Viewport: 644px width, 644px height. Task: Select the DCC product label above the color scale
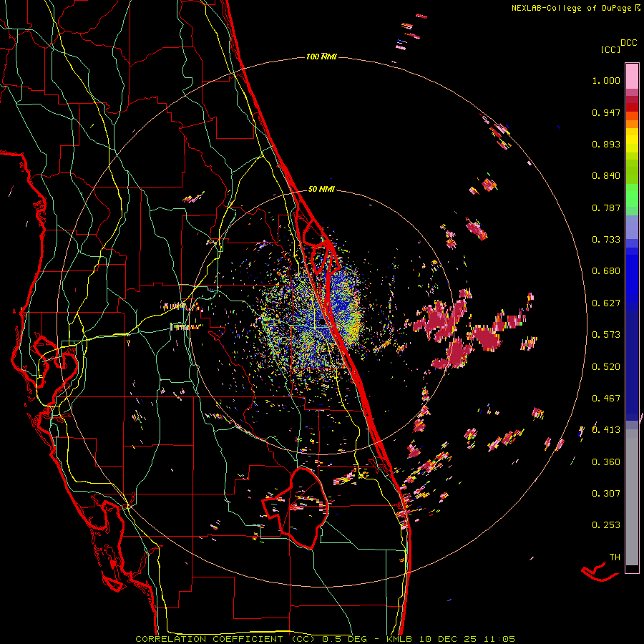click(628, 43)
